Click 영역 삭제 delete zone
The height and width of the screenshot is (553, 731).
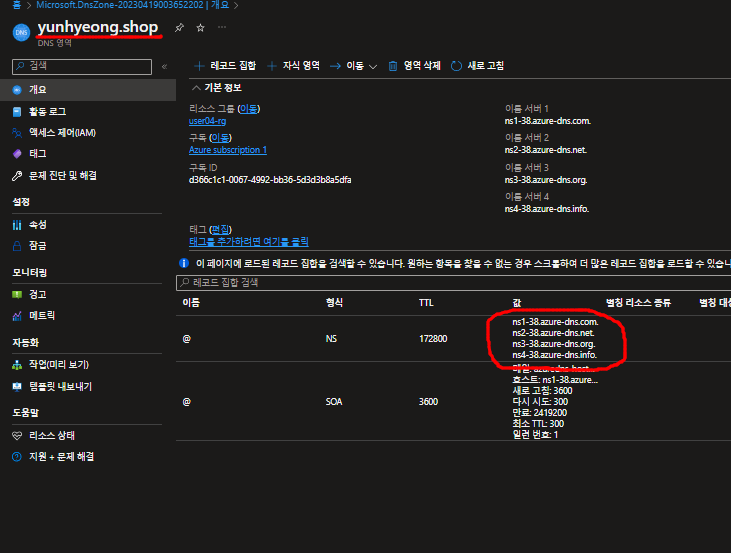pyautogui.click(x=414, y=66)
